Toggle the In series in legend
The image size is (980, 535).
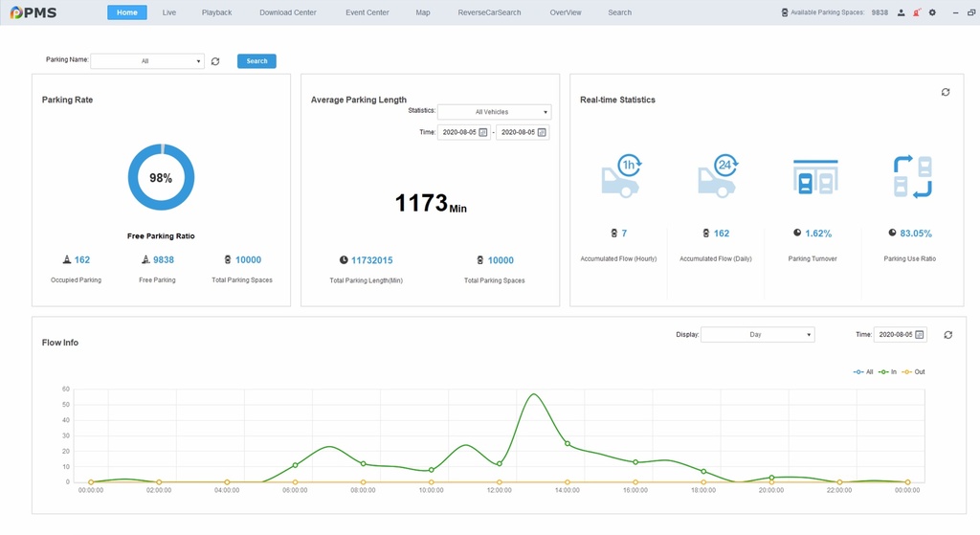pos(887,371)
